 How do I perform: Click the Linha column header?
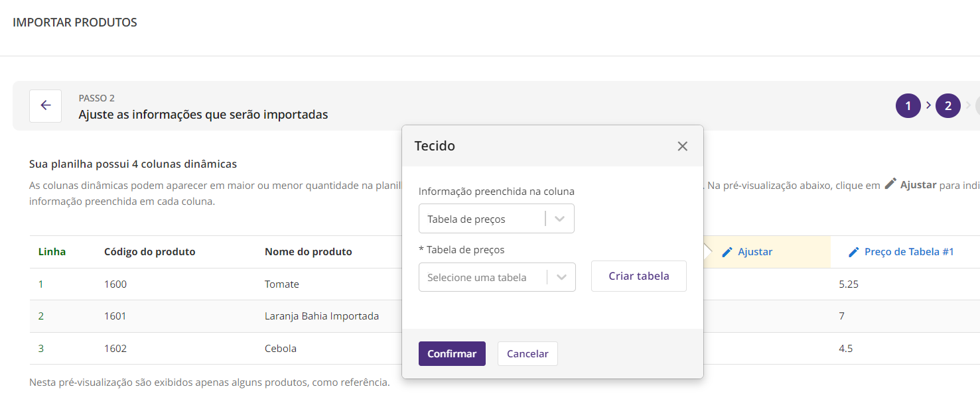pos(52,252)
